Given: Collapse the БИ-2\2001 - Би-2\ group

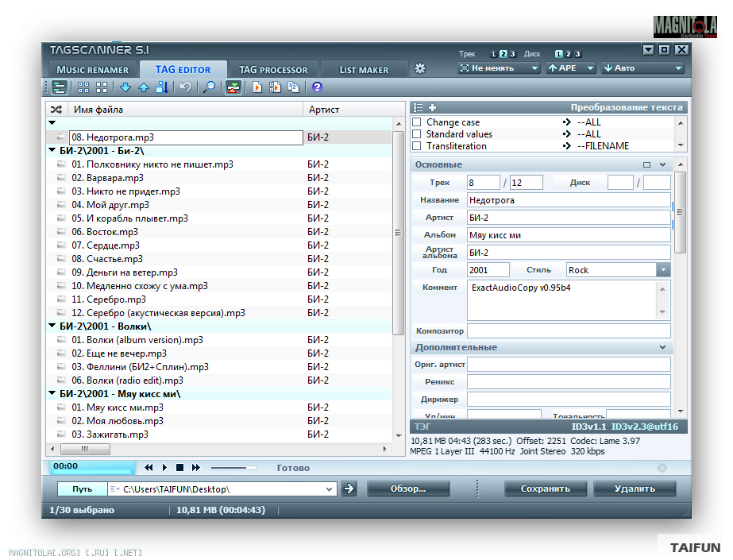Looking at the screenshot, I should point(52,150).
